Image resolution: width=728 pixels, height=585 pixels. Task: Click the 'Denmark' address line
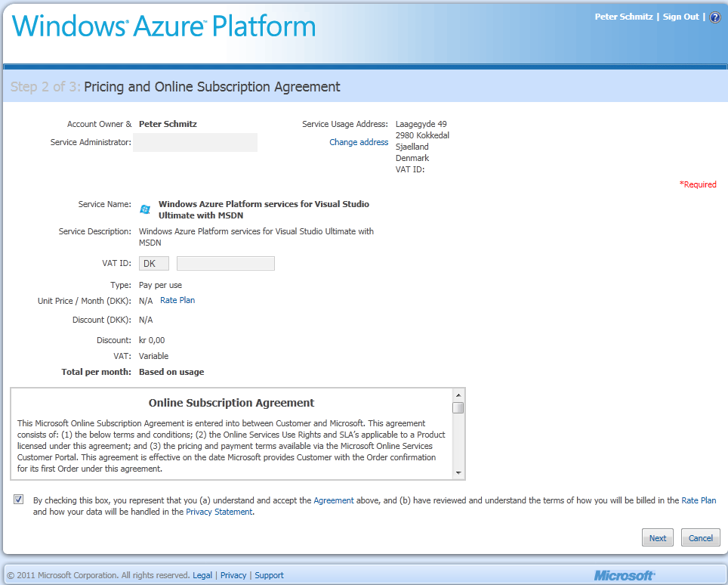[412, 158]
